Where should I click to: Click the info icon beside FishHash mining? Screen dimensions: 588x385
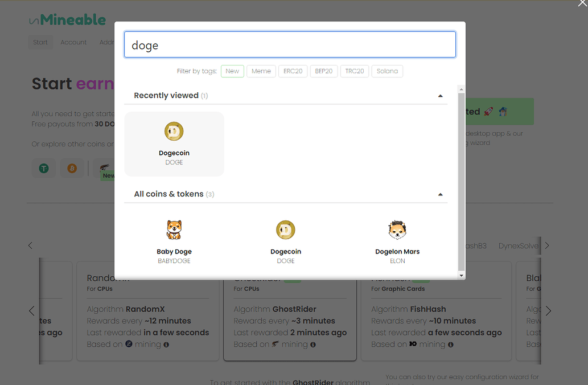(451, 345)
